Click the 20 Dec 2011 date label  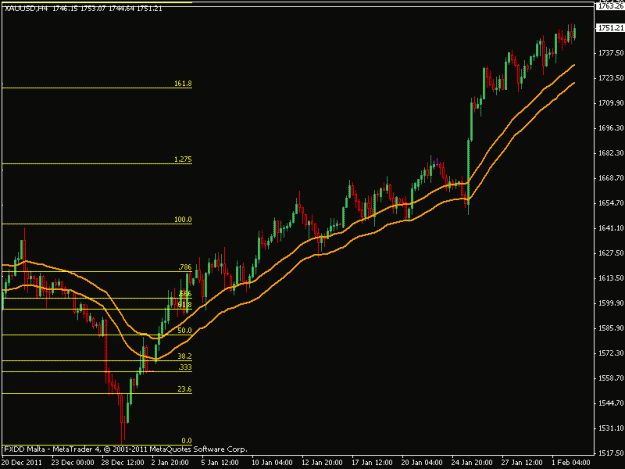click(22, 463)
